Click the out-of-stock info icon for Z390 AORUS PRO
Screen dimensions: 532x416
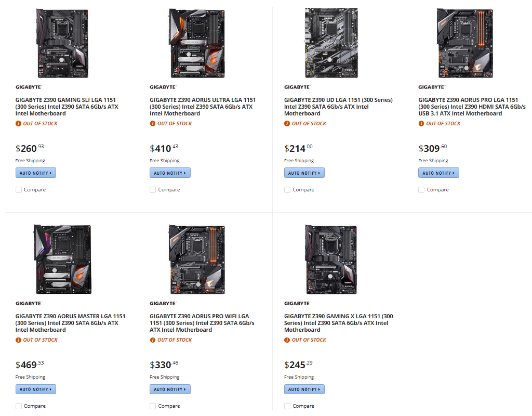421,124
